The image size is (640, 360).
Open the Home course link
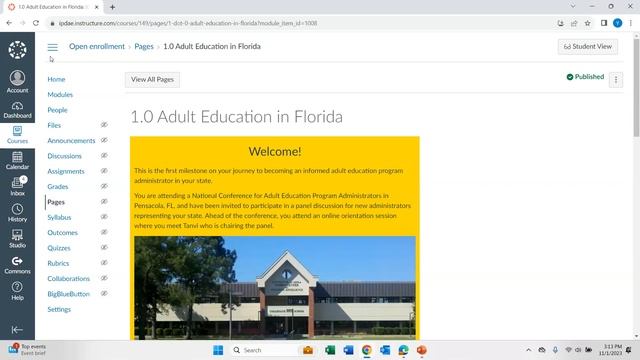pos(56,79)
